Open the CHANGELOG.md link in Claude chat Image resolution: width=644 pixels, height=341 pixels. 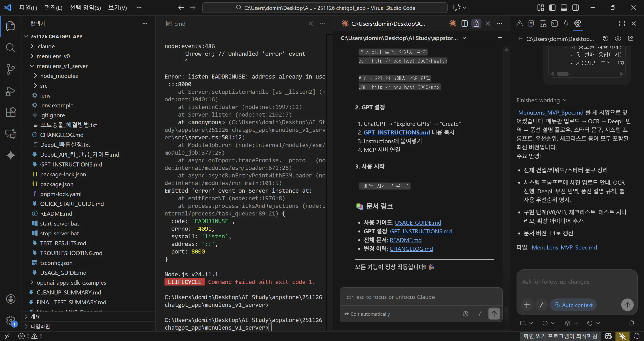tap(411, 249)
